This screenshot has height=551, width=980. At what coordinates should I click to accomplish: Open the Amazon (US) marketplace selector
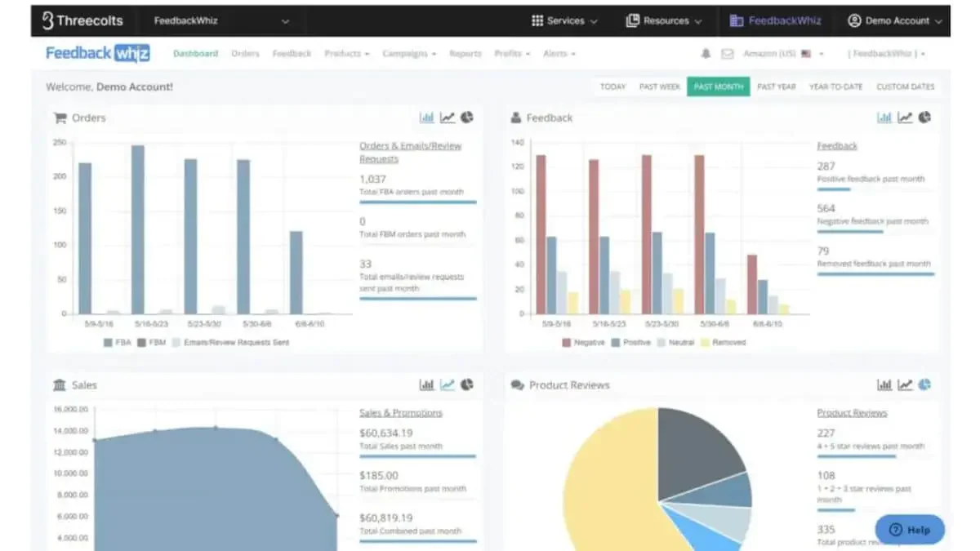(783, 54)
